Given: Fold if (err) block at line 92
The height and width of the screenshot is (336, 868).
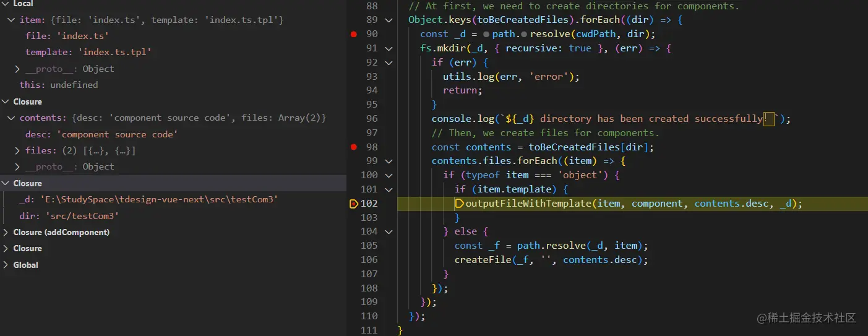Looking at the screenshot, I should 389,62.
